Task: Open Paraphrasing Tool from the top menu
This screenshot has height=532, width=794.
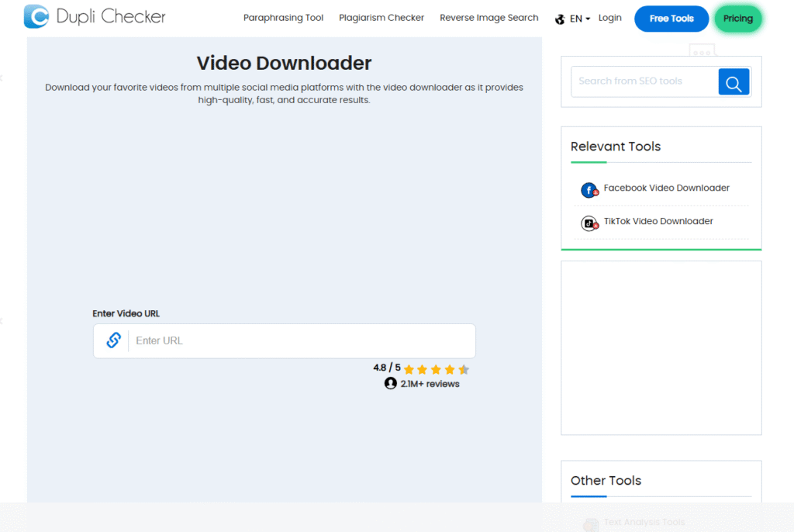Action: 283,18
